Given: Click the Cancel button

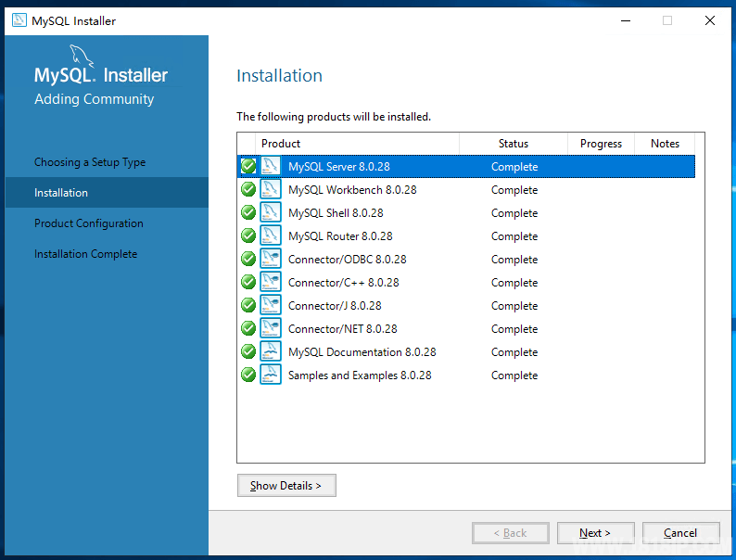Looking at the screenshot, I should [680, 533].
